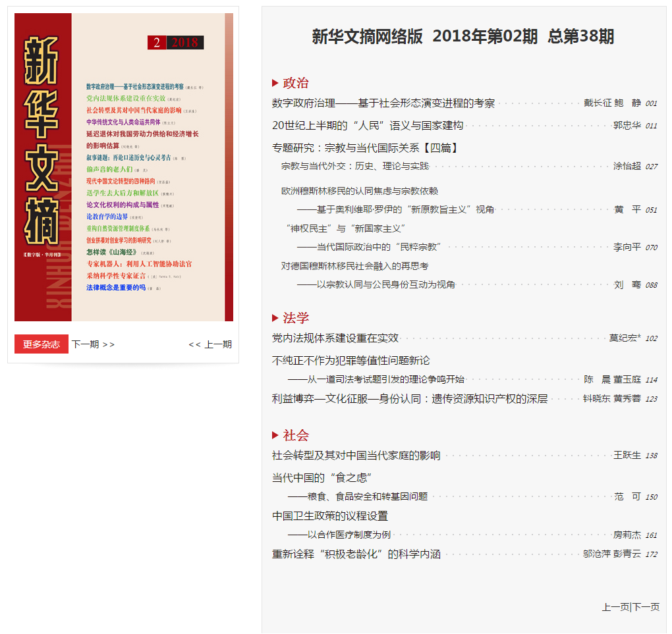Open article 欧洲穆斯林移民的认同焦虑与宗教依赖
This screenshot has height=634, width=672.
coord(360,191)
